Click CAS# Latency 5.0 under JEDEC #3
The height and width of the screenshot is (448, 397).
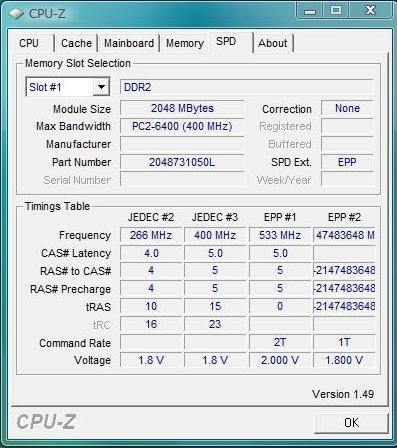pyautogui.click(x=215, y=253)
